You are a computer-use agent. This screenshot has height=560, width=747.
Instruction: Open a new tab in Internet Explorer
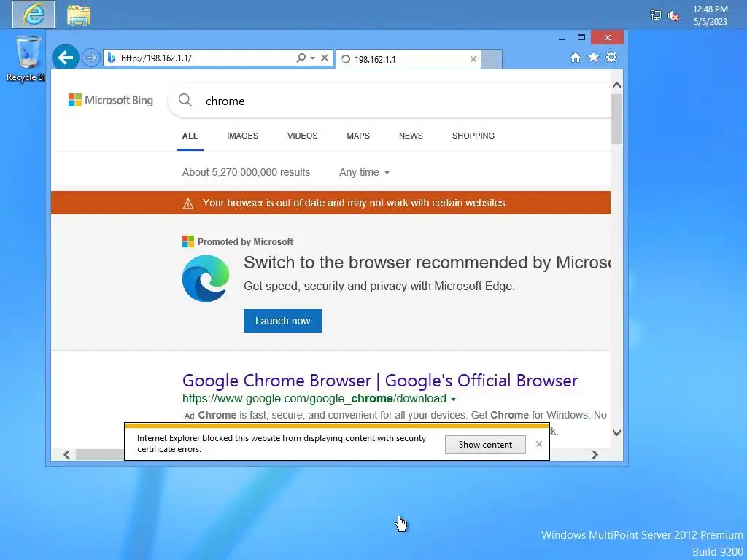coord(491,59)
